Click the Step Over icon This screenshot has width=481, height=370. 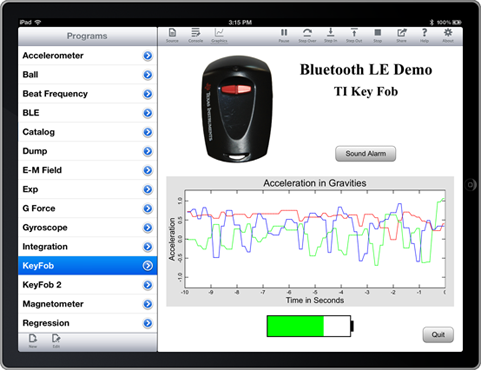point(307,35)
